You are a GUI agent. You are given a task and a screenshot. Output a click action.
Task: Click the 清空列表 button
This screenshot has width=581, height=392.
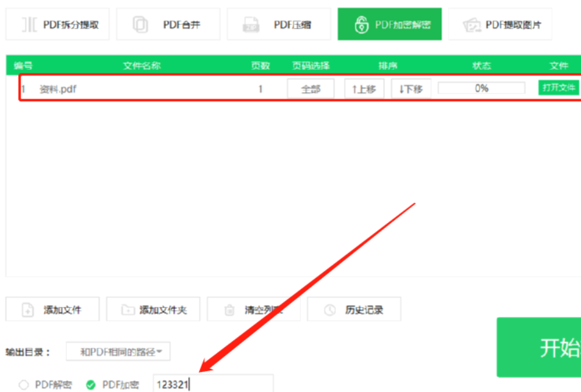point(254,309)
